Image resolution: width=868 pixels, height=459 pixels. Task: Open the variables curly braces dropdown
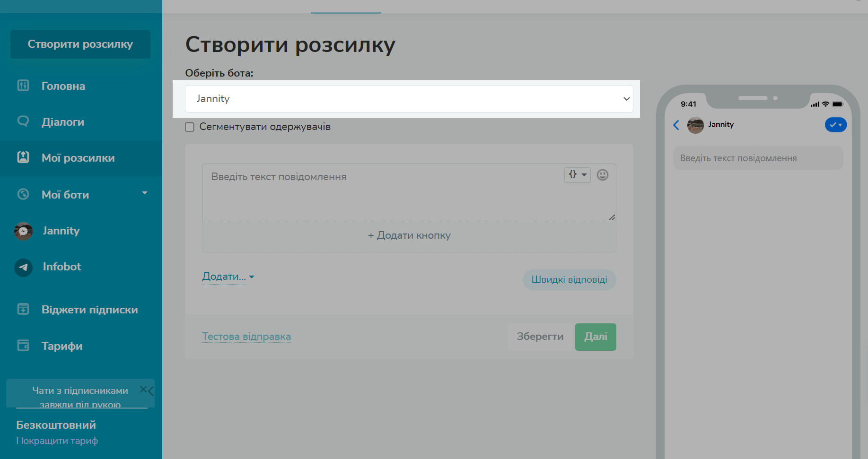[x=577, y=175]
